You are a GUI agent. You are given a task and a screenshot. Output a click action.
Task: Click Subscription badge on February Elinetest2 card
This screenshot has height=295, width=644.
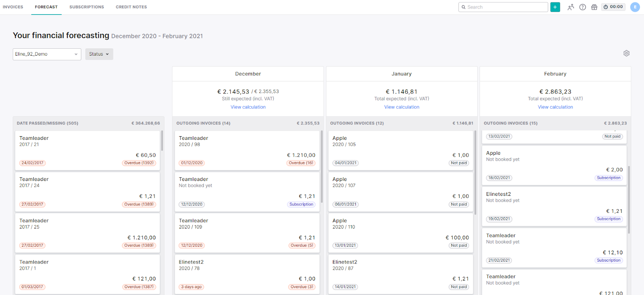(609, 219)
